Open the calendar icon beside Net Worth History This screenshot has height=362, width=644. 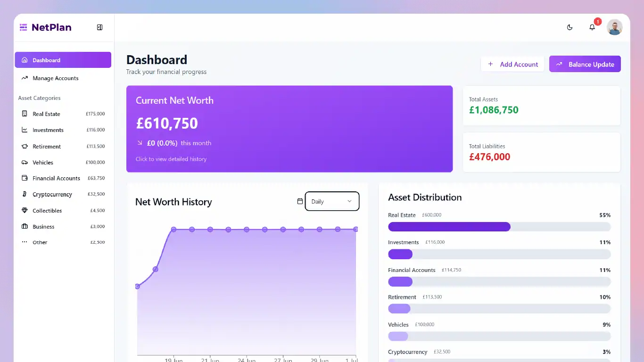pos(300,201)
